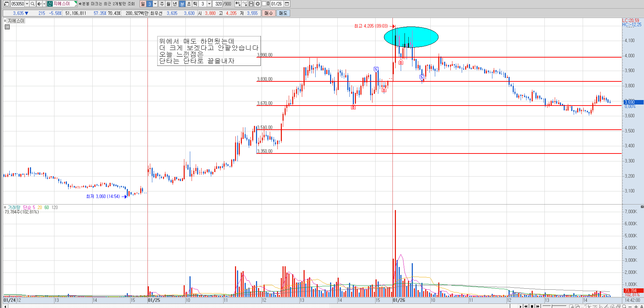644x308 pixels.
Task: Toggle the small square beside the 지에스이 chart label
Action: tap(5, 21)
